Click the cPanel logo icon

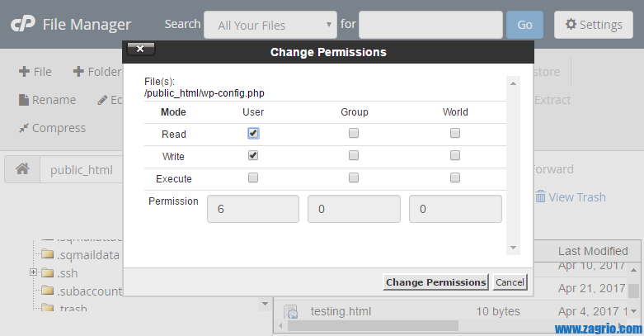pyautogui.click(x=21, y=25)
